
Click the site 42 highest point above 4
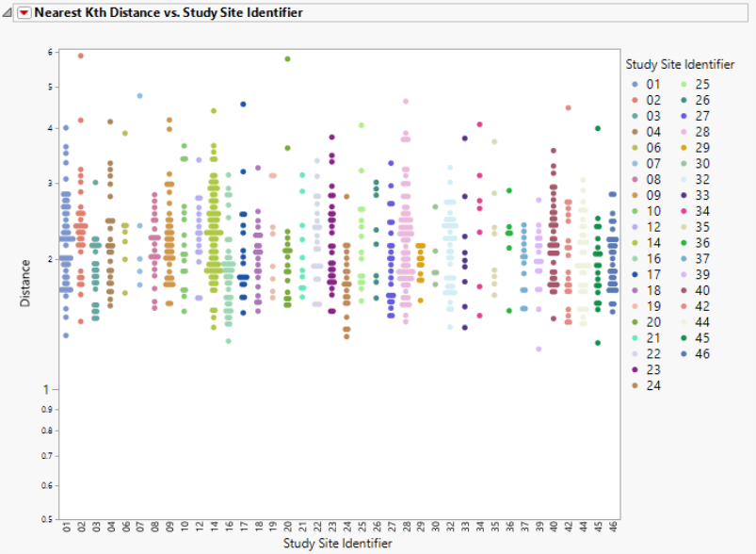tap(569, 108)
